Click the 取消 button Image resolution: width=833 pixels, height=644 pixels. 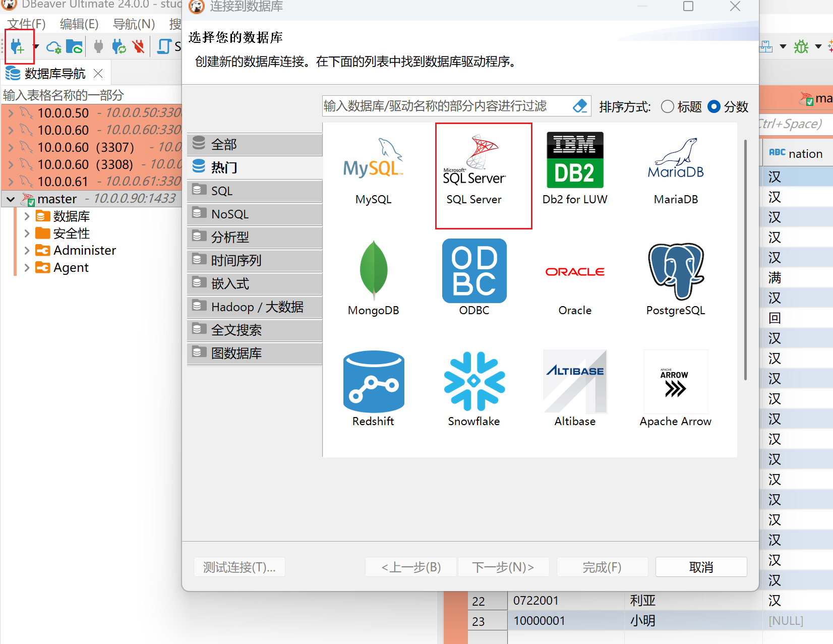tap(701, 567)
